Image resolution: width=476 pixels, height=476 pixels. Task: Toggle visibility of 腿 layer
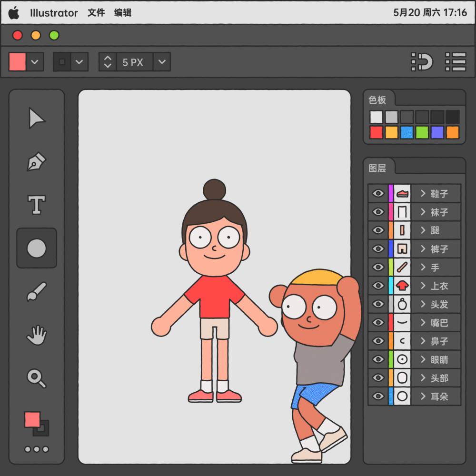coord(378,230)
